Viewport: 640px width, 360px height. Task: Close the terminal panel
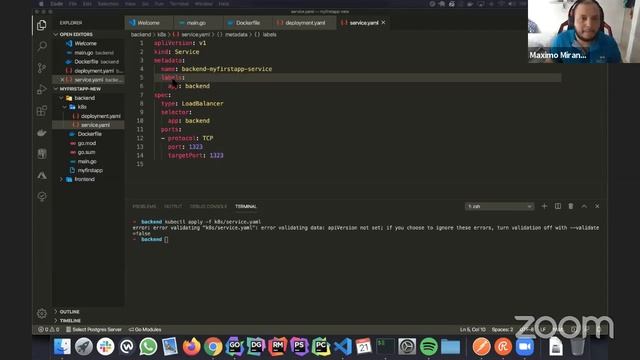tap(597, 206)
